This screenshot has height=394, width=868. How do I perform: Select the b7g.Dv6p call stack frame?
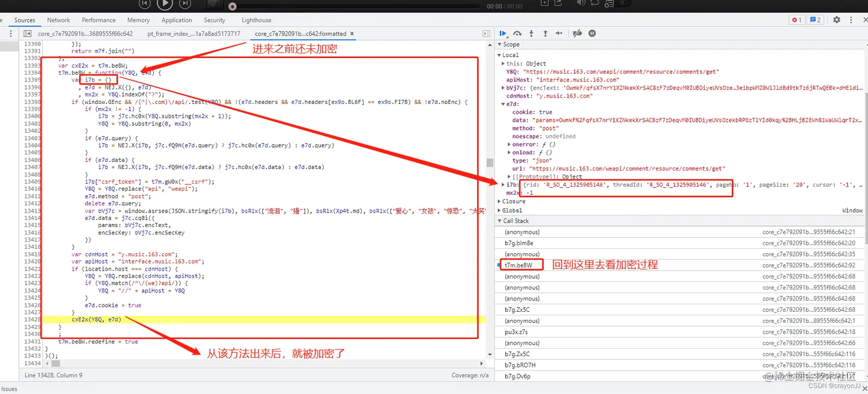coord(681,376)
